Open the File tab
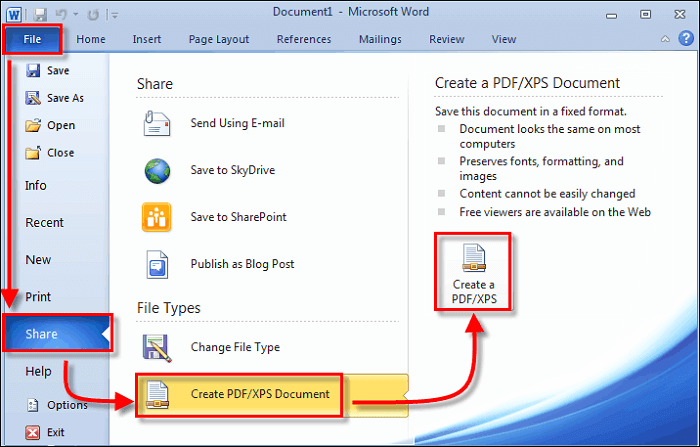The image size is (700, 447). [33, 40]
